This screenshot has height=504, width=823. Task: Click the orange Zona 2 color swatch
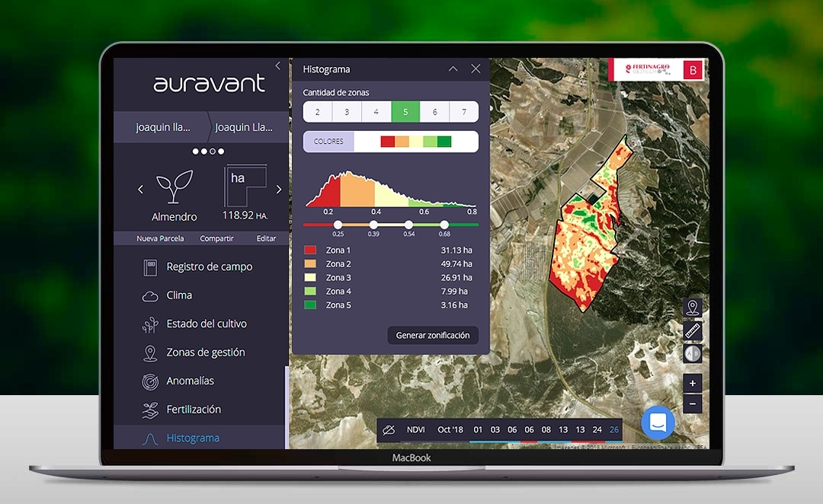pyautogui.click(x=310, y=263)
